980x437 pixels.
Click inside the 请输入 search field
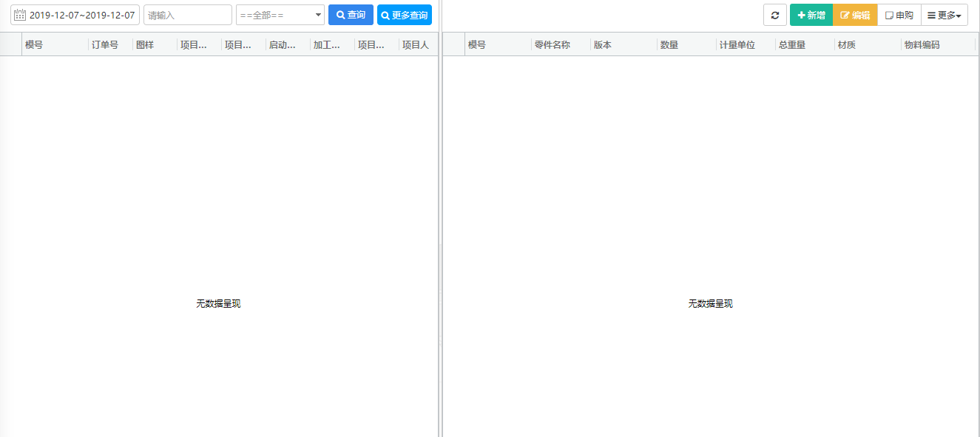click(x=187, y=14)
